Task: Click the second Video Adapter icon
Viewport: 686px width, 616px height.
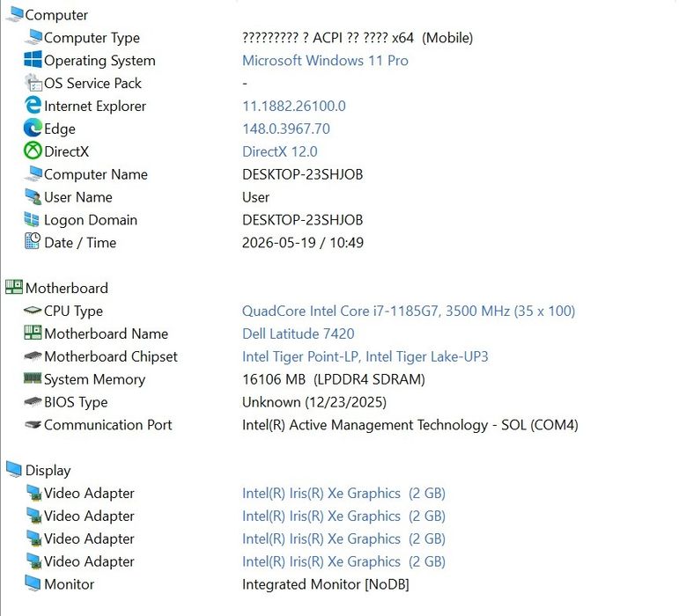Action: click(33, 516)
